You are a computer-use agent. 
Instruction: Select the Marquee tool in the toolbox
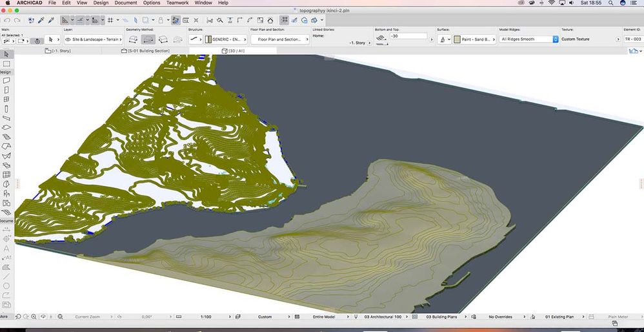pyautogui.click(x=6, y=63)
